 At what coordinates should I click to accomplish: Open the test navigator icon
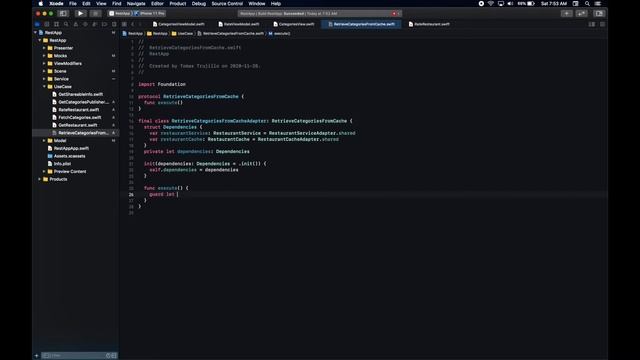pyautogui.click(x=85, y=24)
